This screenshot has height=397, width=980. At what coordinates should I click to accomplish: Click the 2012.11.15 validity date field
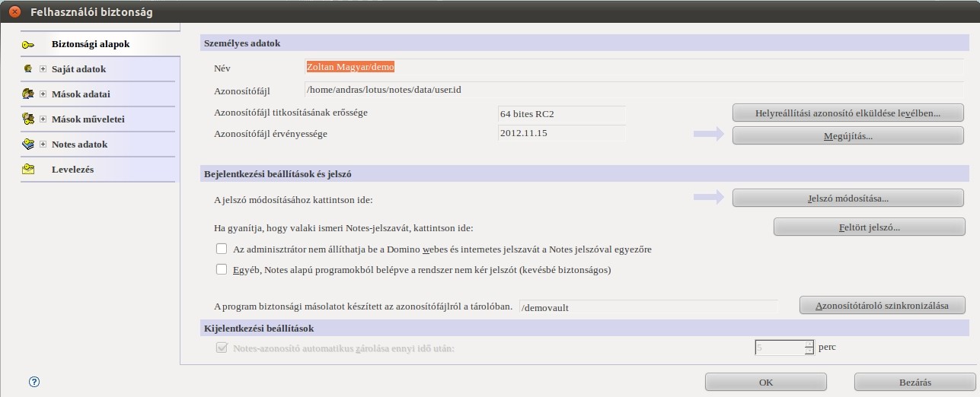click(x=561, y=132)
